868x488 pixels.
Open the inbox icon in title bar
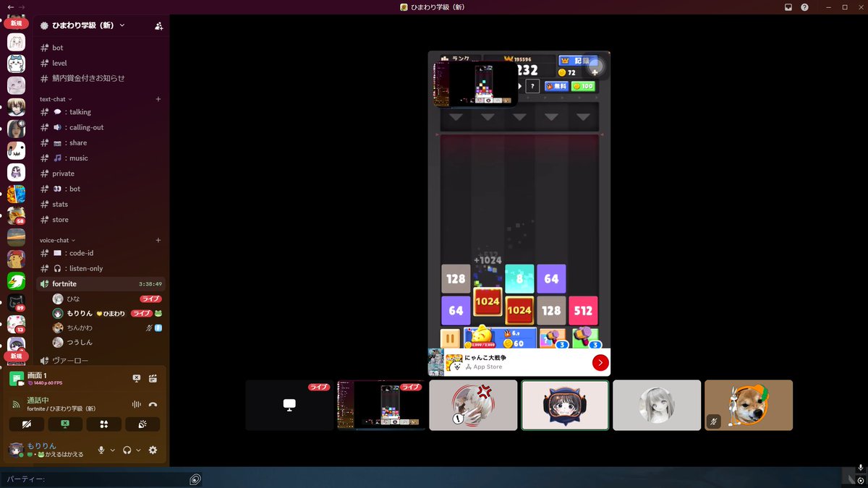tap(788, 7)
